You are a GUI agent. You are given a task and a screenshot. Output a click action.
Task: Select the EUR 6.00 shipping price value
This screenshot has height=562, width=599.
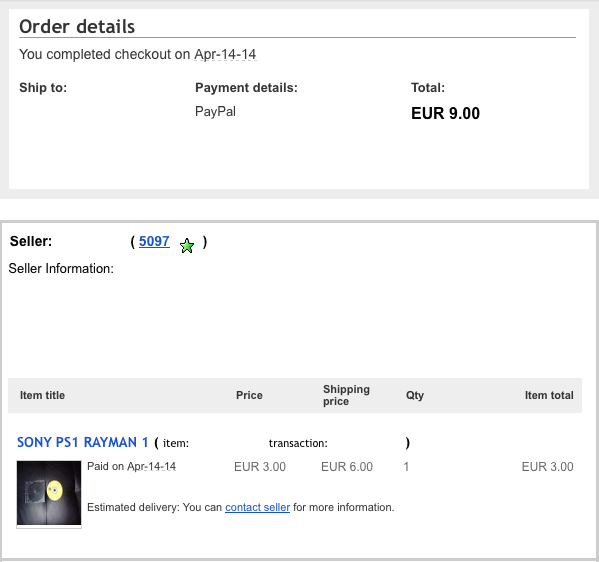click(x=347, y=467)
